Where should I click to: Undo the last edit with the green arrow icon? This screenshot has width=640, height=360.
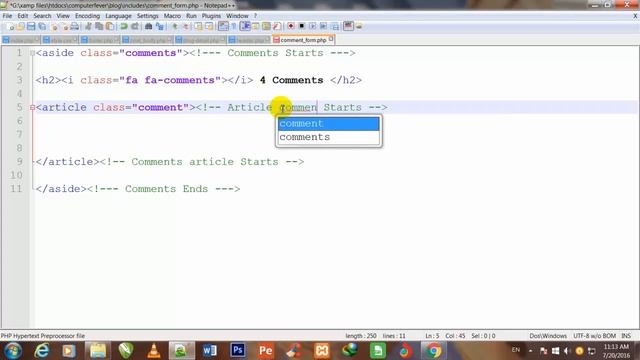(x=124, y=26)
